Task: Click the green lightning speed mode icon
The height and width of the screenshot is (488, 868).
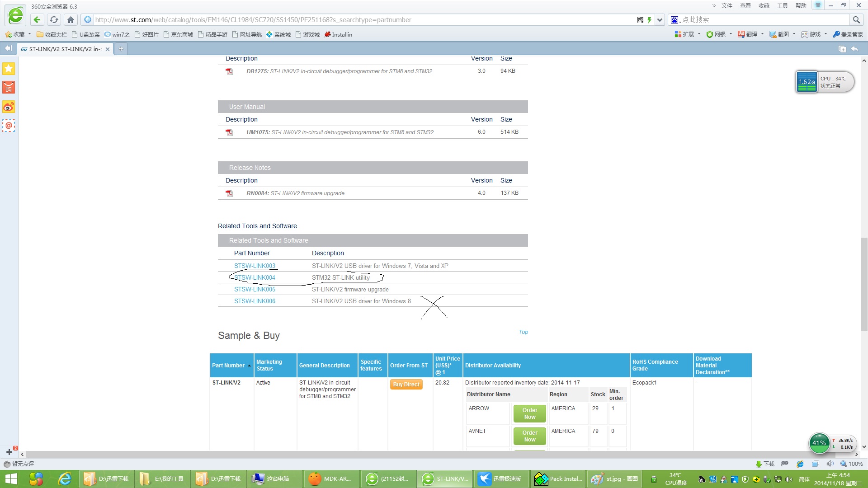Action: coord(649,19)
